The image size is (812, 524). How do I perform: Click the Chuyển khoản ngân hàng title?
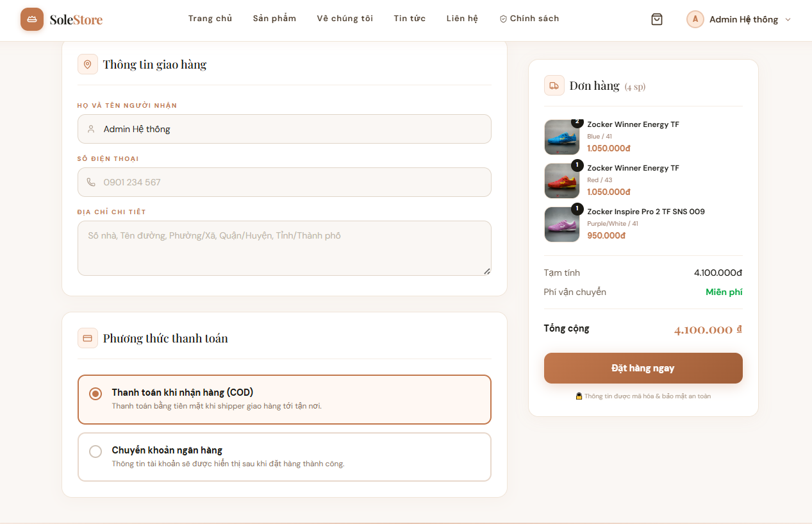[167, 450]
